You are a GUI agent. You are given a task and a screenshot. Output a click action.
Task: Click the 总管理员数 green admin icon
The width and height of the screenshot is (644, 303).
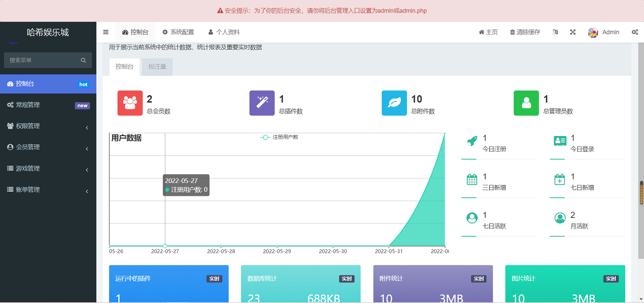(x=526, y=103)
